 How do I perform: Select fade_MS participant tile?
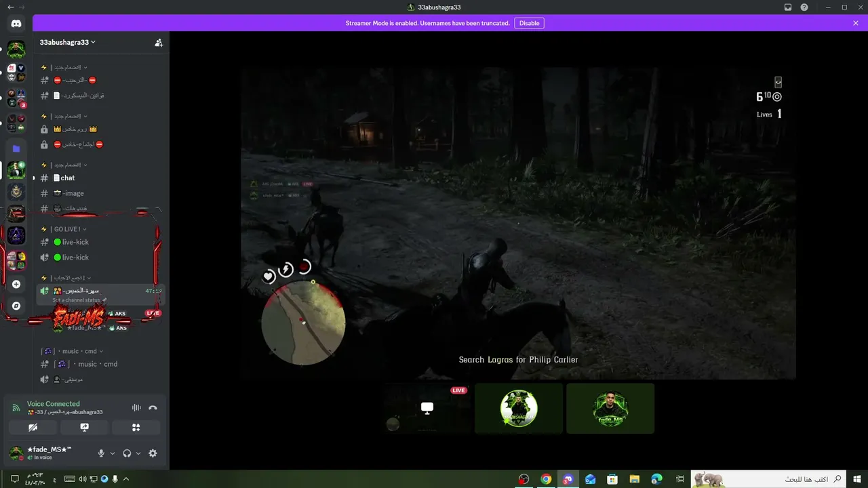(x=610, y=408)
